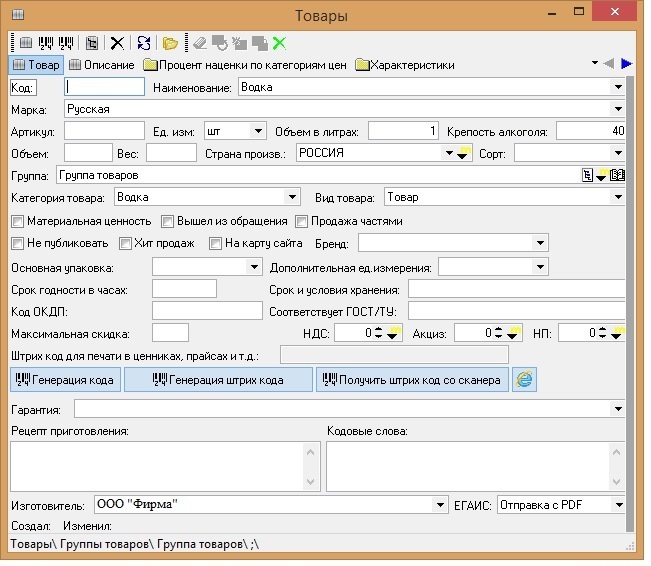The height and width of the screenshot is (566, 651).
Task: Click yellow arrow button next to РОССИЯ
Action: (x=464, y=153)
